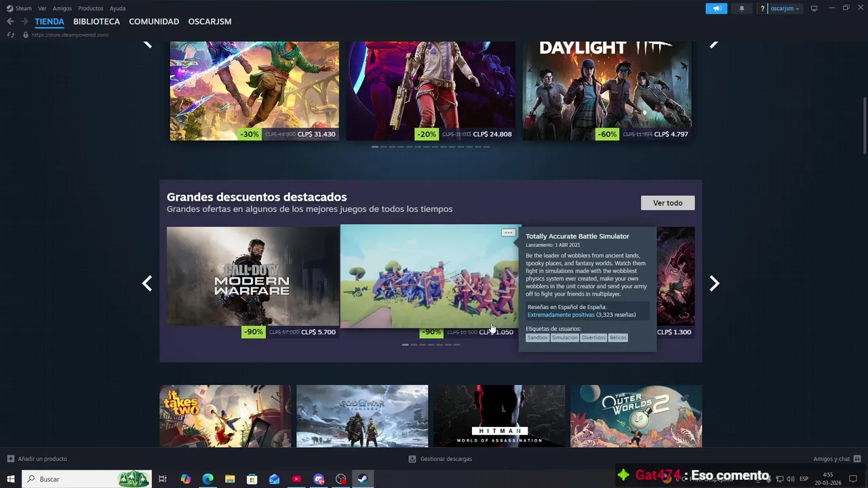Image resolution: width=868 pixels, height=488 pixels.
Task: Open the Hitman World of Assassination capsule
Action: tap(499, 415)
